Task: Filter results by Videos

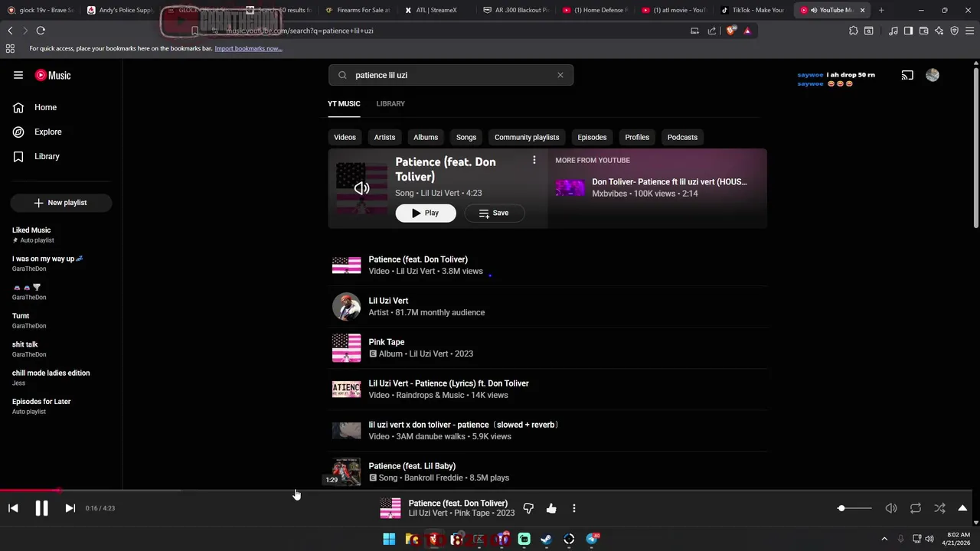Action: coord(345,137)
